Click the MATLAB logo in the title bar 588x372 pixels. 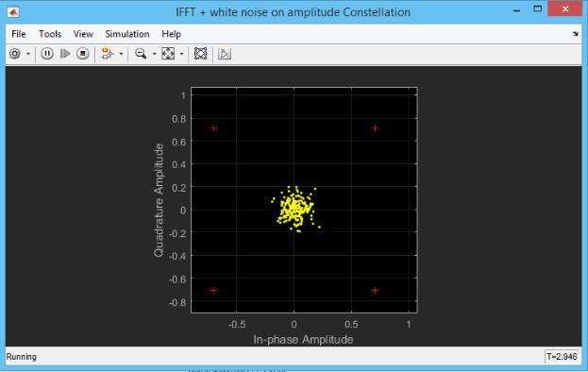click(13, 12)
